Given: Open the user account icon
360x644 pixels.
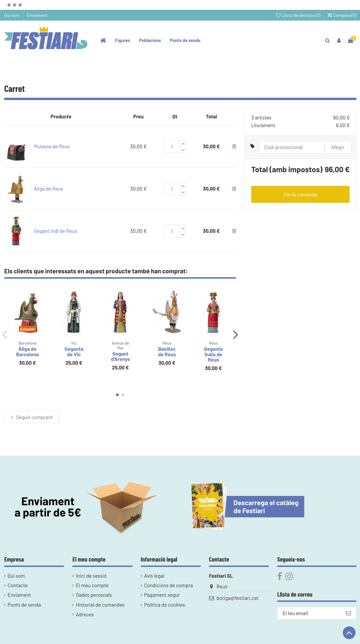Looking at the screenshot, I should tap(339, 41).
